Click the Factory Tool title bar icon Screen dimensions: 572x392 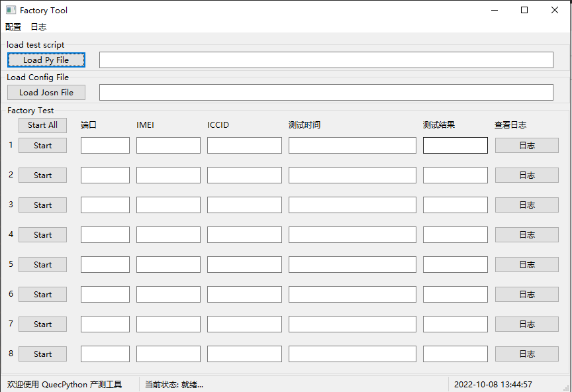point(11,10)
